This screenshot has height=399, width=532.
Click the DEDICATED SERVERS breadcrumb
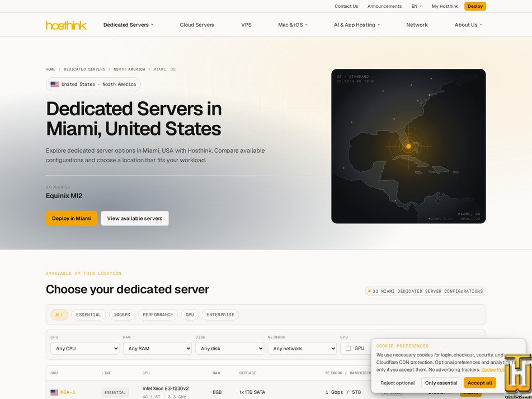coord(84,69)
